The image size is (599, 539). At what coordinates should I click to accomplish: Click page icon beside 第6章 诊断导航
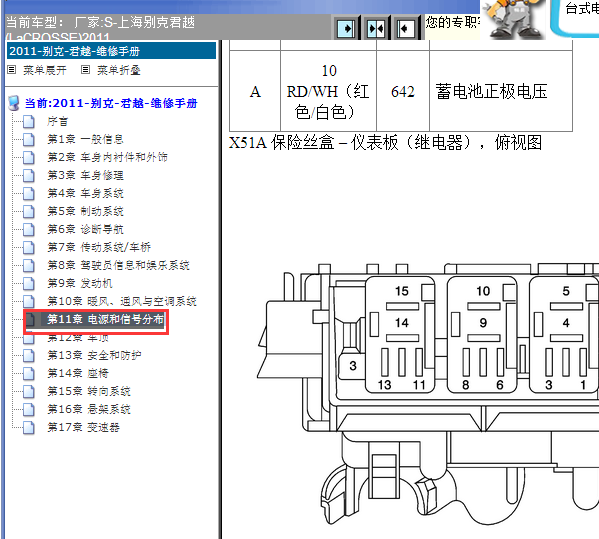pyautogui.click(x=29, y=230)
